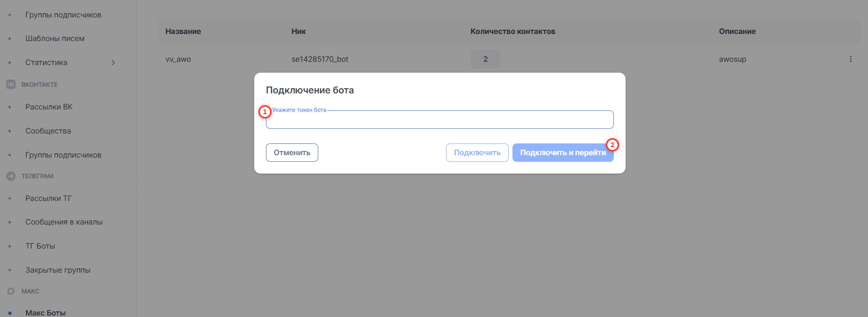The image size is (868, 317).
Task: Open Сообщества in the sidebar
Action: coord(48,131)
